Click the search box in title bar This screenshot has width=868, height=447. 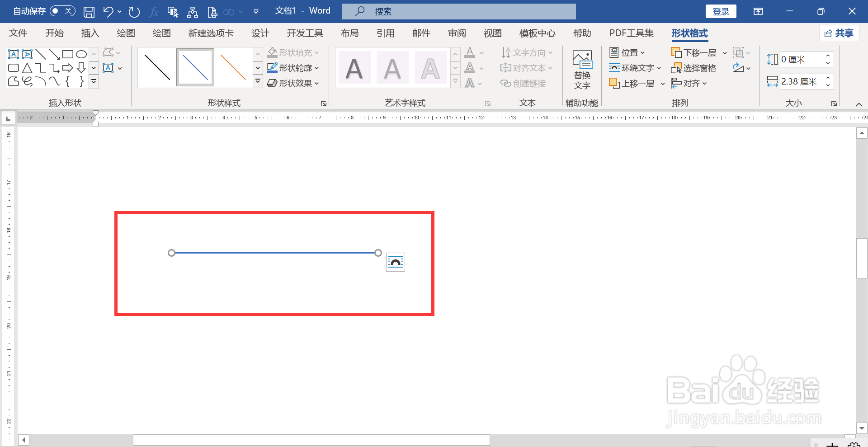tap(459, 11)
